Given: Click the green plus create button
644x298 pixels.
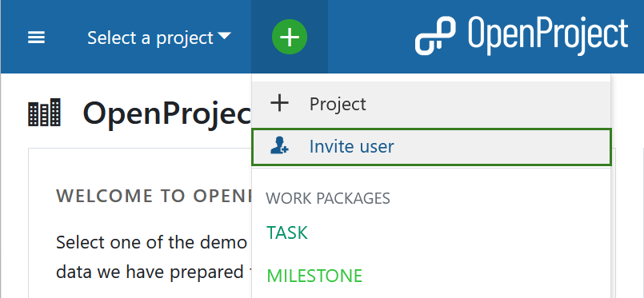Looking at the screenshot, I should pyautogui.click(x=290, y=37).
